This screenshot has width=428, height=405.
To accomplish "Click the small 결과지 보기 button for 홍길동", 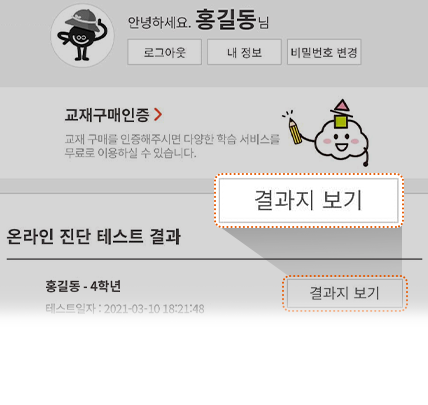I will click(345, 293).
